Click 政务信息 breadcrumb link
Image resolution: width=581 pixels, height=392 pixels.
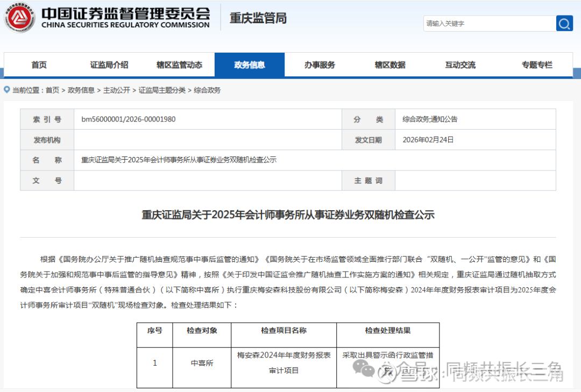coord(81,90)
